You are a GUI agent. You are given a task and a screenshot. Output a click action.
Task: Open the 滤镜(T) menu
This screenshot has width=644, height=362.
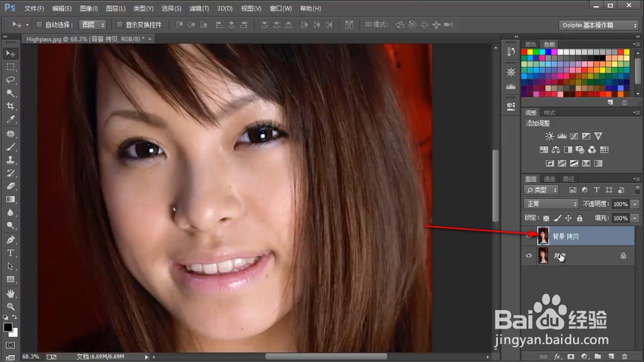point(199,8)
